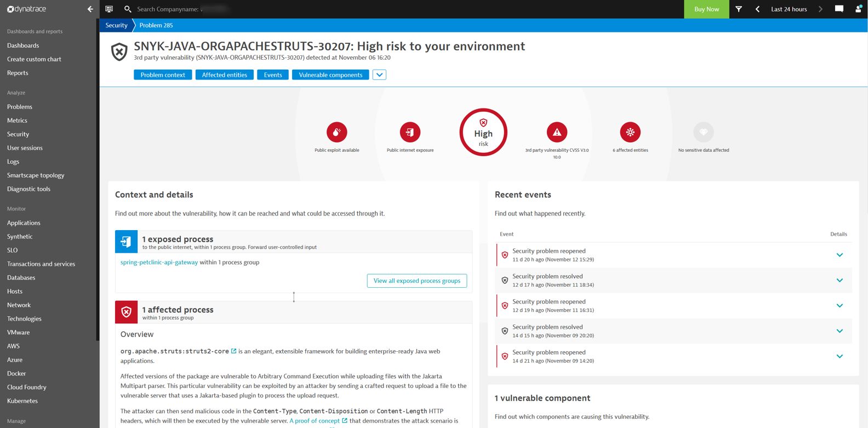Open Metrics in sidebar
The width and height of the screenshot is (868, 428).
pyautogui.click(x=17, y=121)
